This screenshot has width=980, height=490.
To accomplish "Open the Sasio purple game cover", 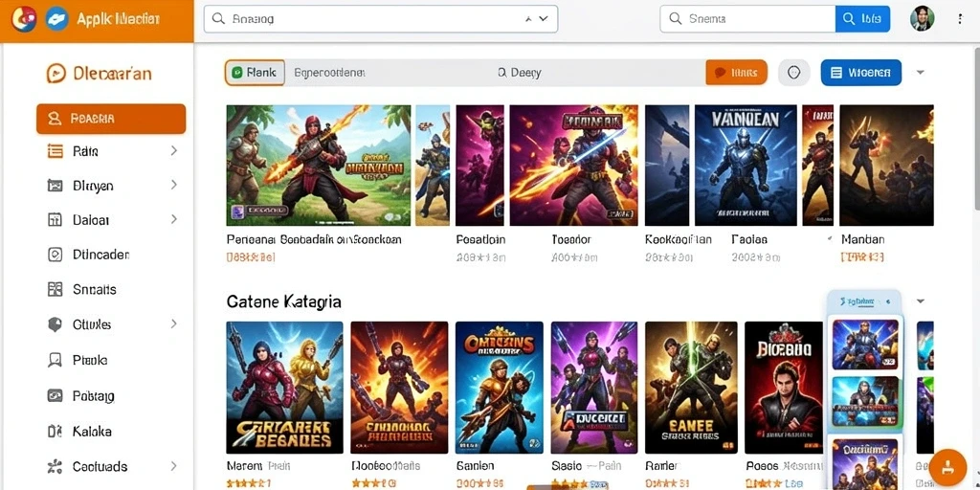I will (593, 388).
